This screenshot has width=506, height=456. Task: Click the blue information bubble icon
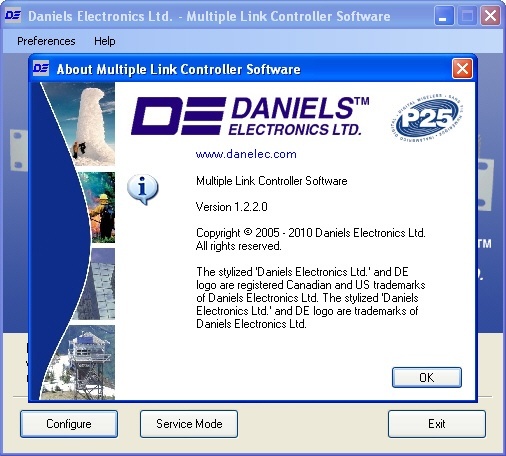(x=143, y=189)
